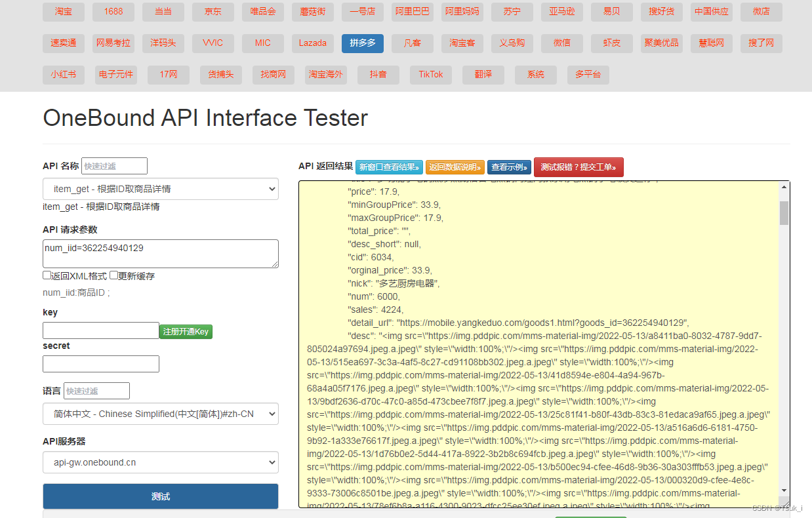Switch to the 洋码头 tab
The width and height of the screenshot is (812, 518).
[163, 43]
